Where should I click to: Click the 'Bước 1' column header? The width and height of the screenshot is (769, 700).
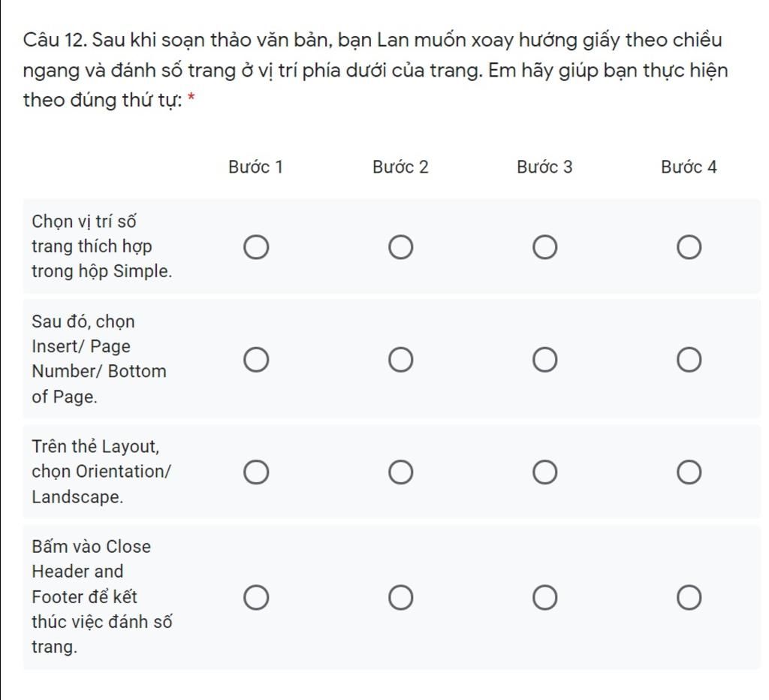[255, 167]
